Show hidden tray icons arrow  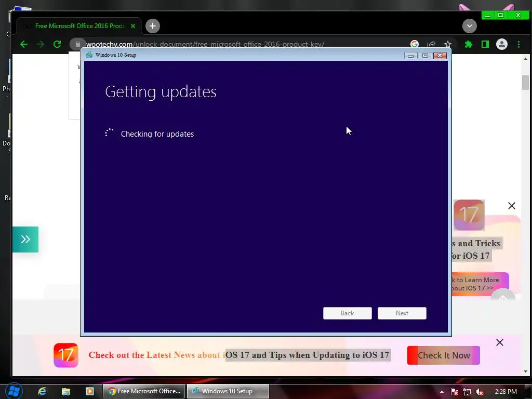tap(442, 392)
